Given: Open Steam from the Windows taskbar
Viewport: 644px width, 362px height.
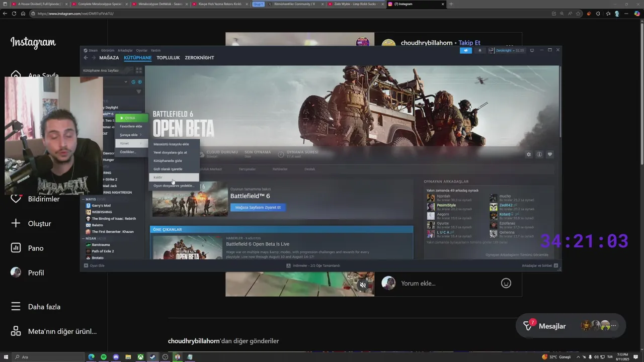Looking at the screenshot, I should [153, 357].
